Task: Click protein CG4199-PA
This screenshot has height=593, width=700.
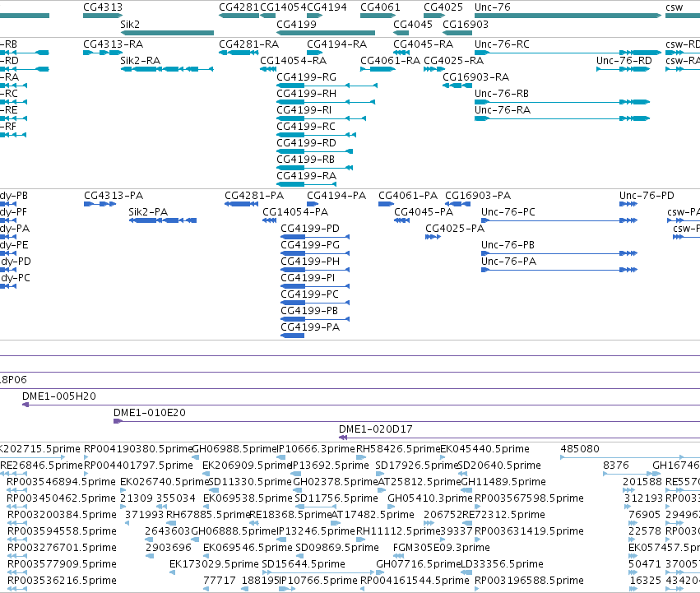Action: coord(310,328)
